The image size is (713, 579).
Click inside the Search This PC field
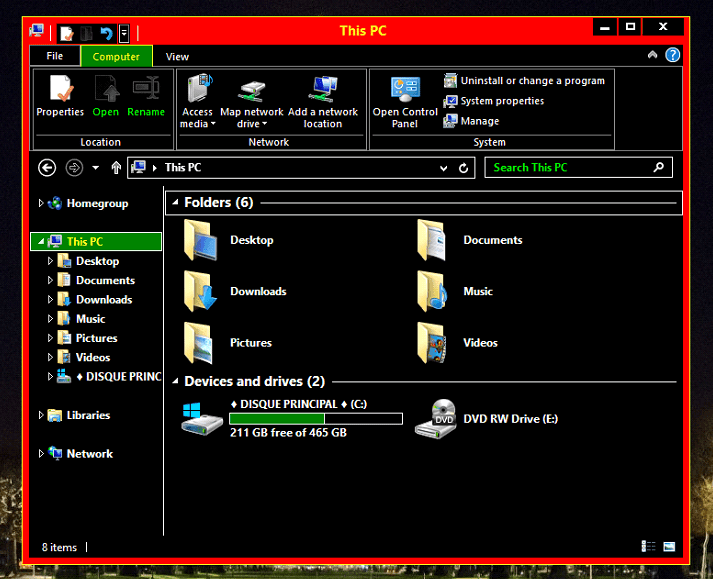pos(570,168)
